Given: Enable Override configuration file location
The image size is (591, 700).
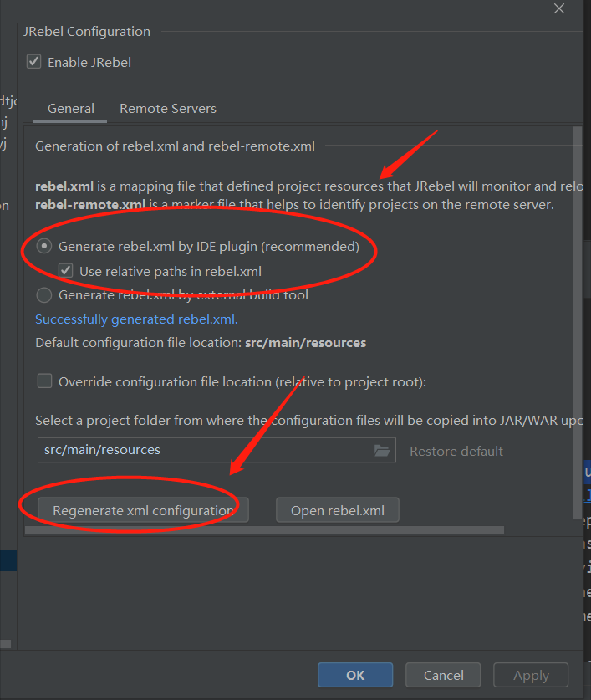Looking at the screenshot, I should click(44, 381).
